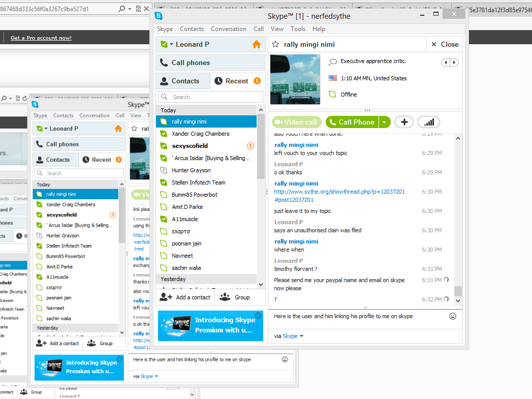Click the green Call Phone button
Viewport: 532px width, 399px height.
click(352, 122)
